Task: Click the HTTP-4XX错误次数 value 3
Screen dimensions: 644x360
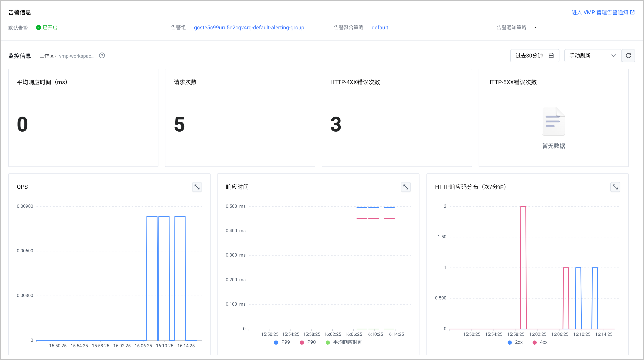Action: (x=336, y=124)
